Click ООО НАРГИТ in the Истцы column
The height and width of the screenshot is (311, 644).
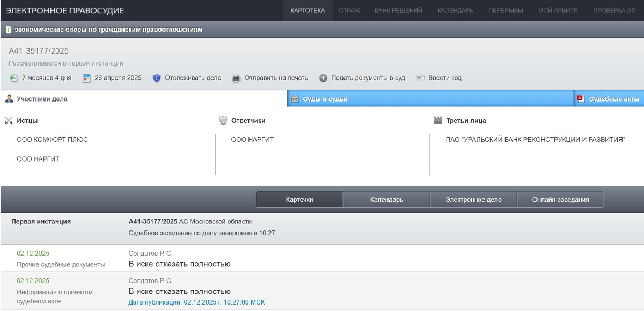[x=38, y=160]
